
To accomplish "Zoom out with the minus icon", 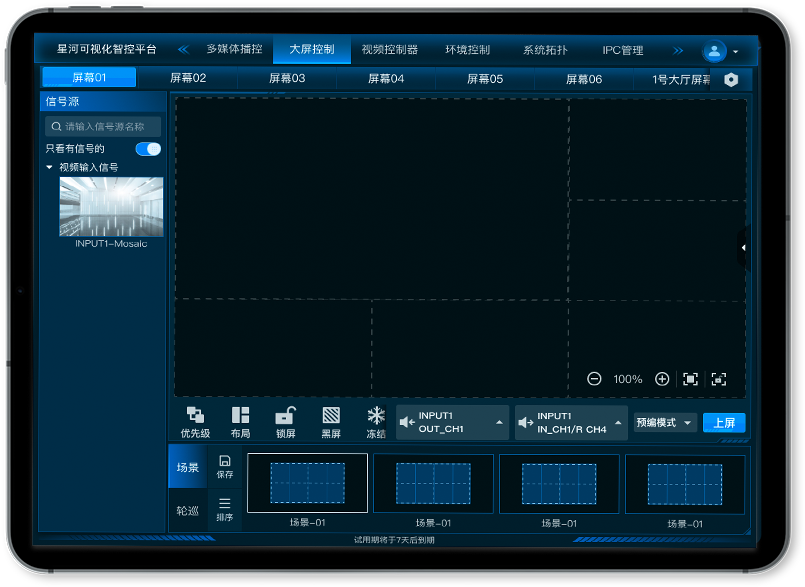I will 594,379.
